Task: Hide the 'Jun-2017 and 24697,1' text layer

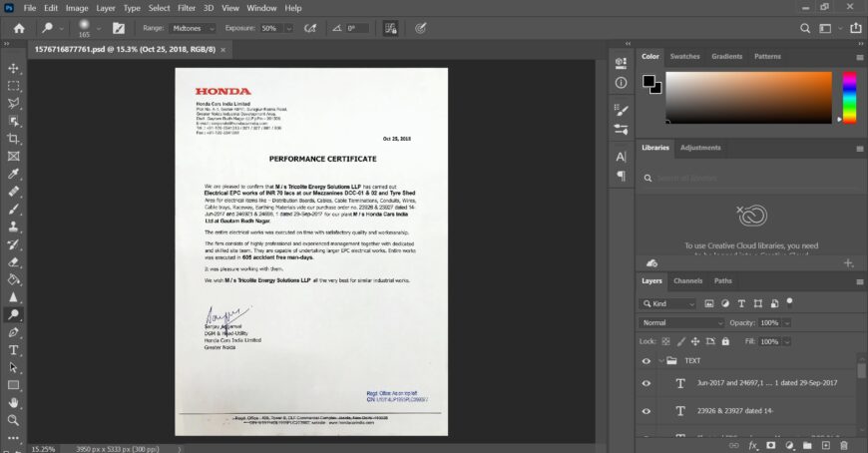Action: click(647, 383)
